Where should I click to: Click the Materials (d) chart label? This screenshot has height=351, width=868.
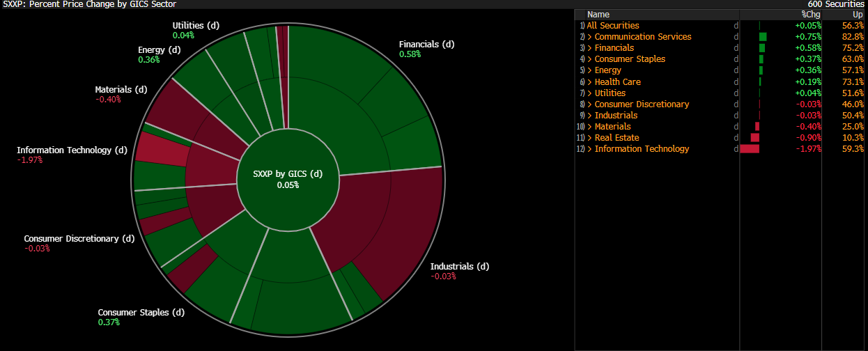(121, 90)
